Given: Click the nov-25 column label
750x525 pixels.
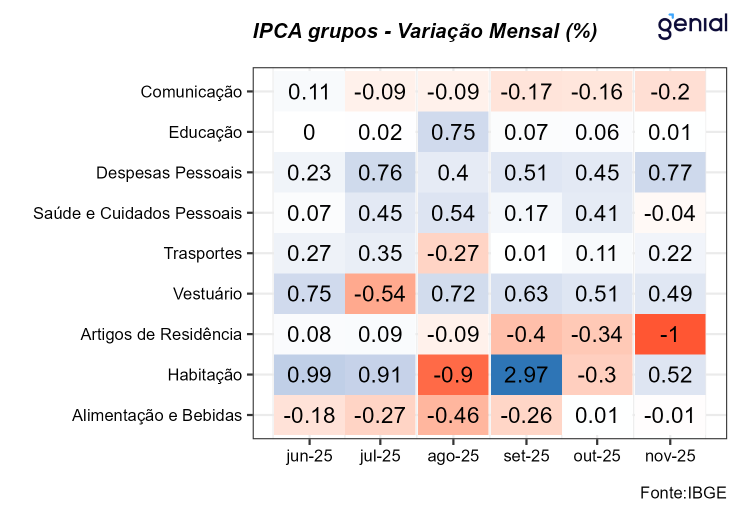Looking at the screenshot, I should pos(669,456).
